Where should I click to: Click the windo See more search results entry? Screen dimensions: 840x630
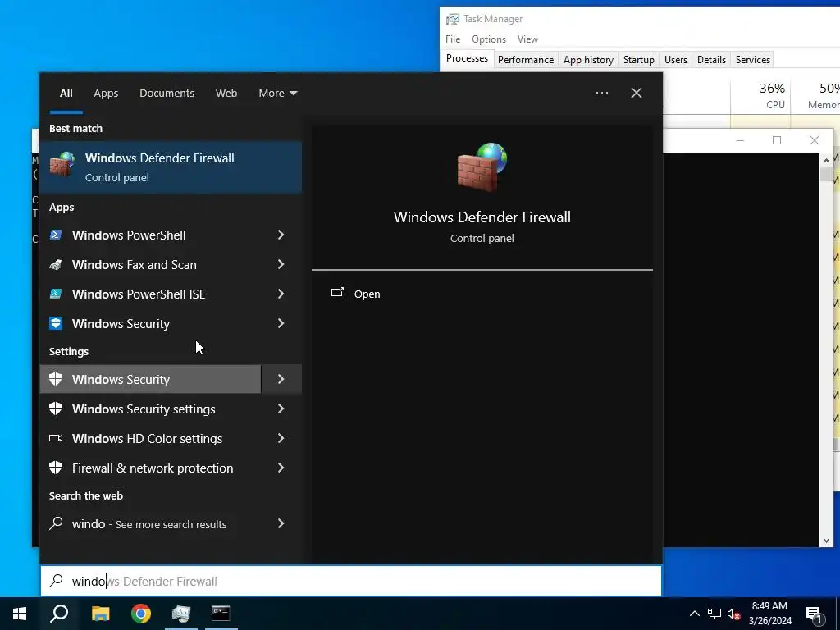tap(171, 523)
